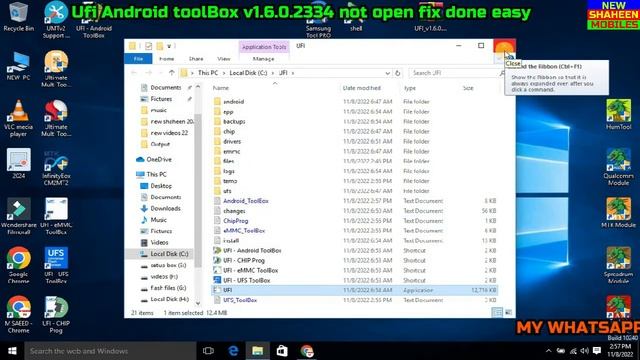Expand the This PC breadcrumb chevron

coord(224,73)
